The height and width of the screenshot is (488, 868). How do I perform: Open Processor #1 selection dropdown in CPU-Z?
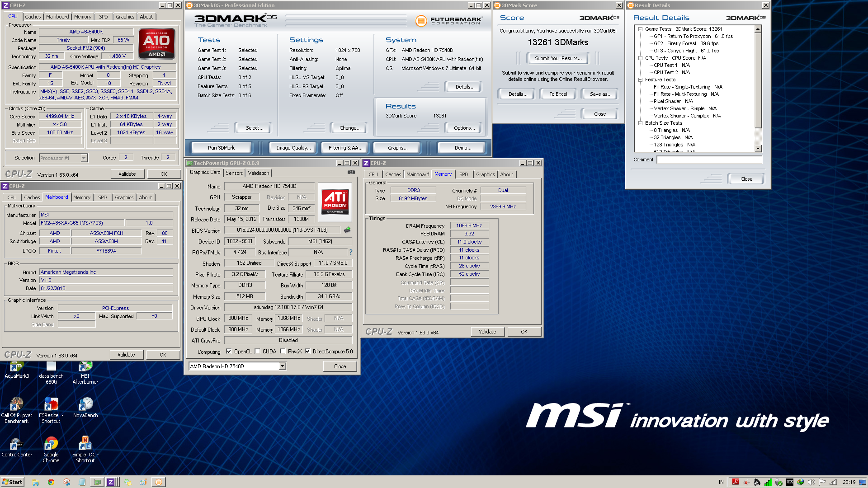[84, 158]
